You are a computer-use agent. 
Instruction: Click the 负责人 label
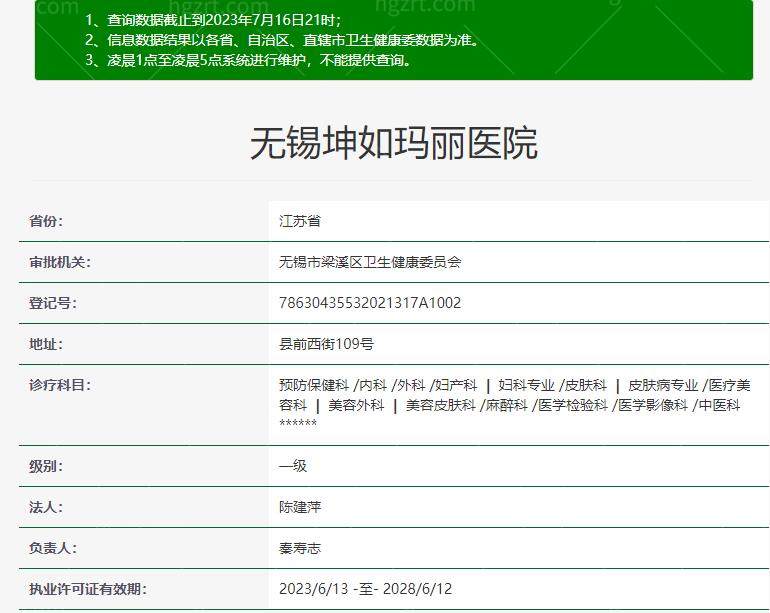(53, 548)
